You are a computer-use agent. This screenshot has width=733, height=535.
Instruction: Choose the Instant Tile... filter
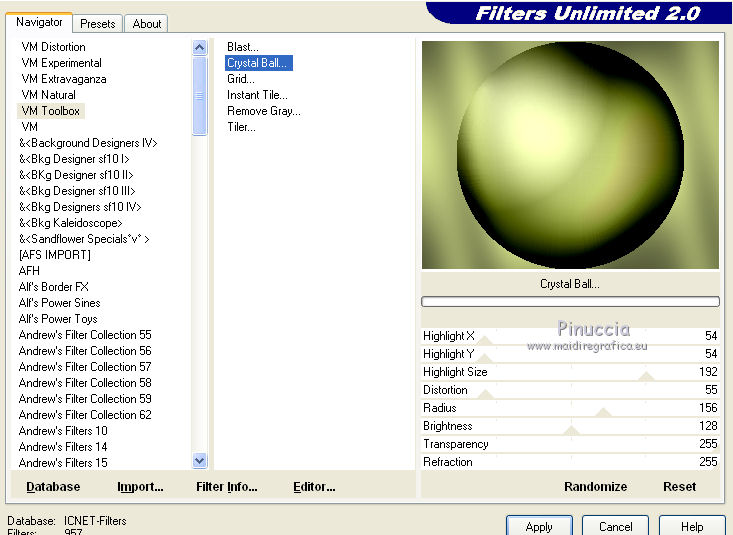point(257,95)
